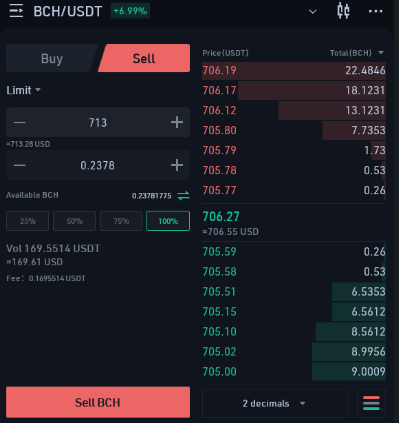Decrease the 0.2378 amount with minus

pos(20,165)
